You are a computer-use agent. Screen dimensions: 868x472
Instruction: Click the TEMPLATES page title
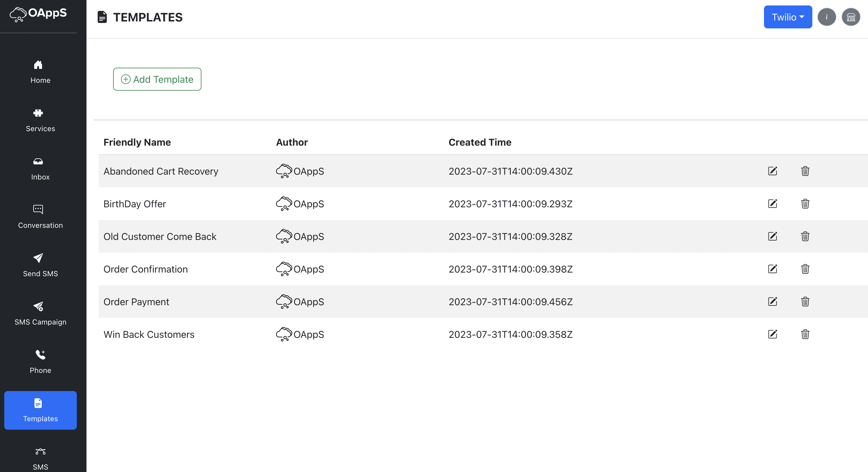(x=148, y=17)
